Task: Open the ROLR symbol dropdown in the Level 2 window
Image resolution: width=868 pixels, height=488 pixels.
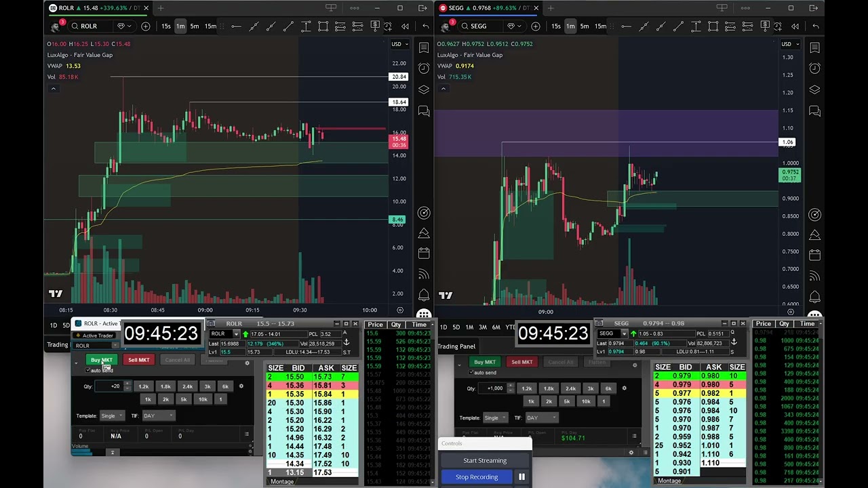Action: coord(236,334)
